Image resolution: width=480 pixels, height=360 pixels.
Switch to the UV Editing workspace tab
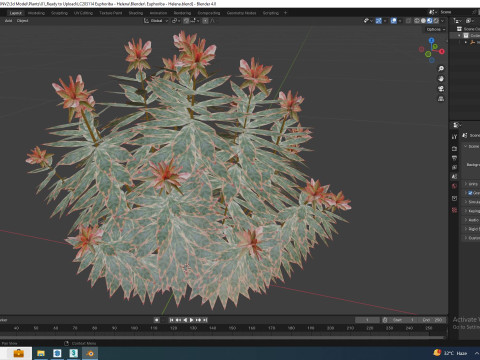coord(83,13)
